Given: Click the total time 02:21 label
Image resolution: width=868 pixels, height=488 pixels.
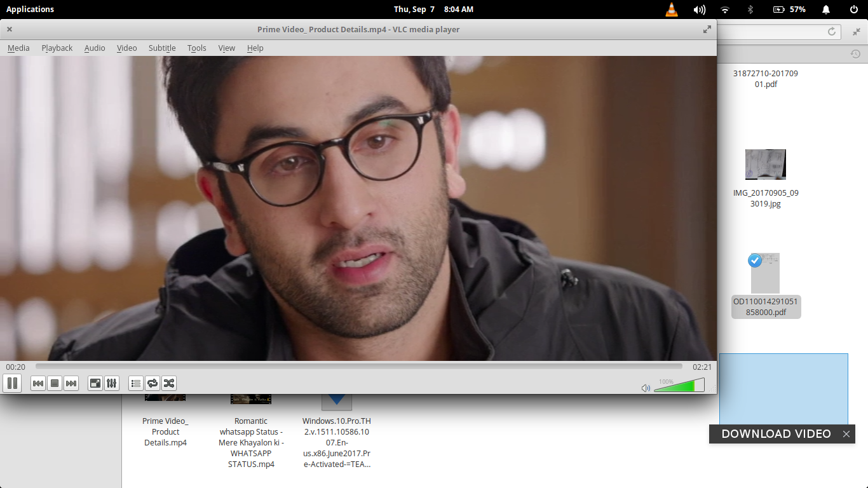Looking at the screenshot, I should (x=702, y=367).
